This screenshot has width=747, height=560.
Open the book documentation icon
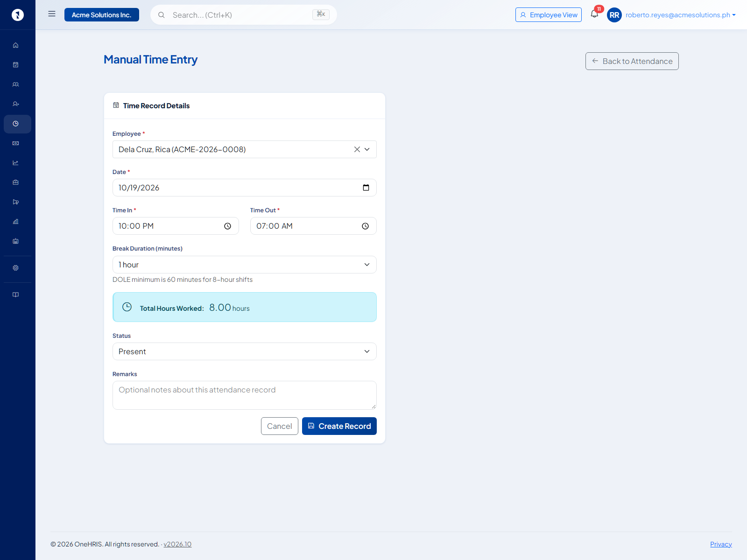[15, 294]
